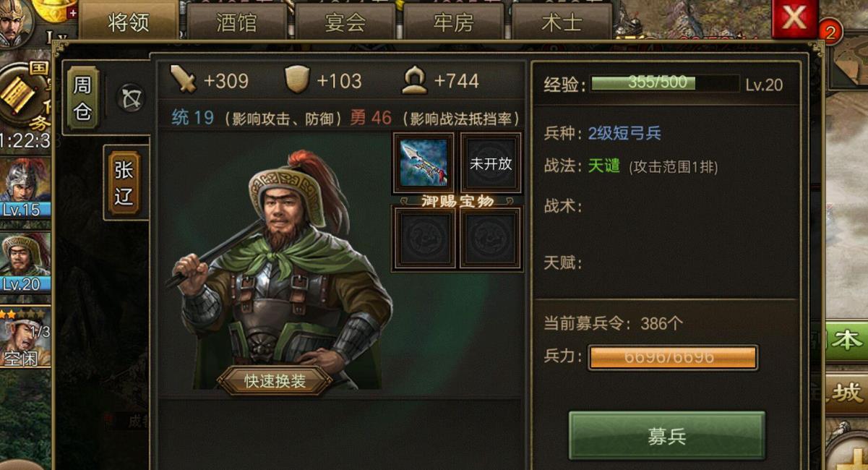Screen dimensions: 868x470
Task: Click the orange 兵力 troop bar
Action: [x=672, y=357]
